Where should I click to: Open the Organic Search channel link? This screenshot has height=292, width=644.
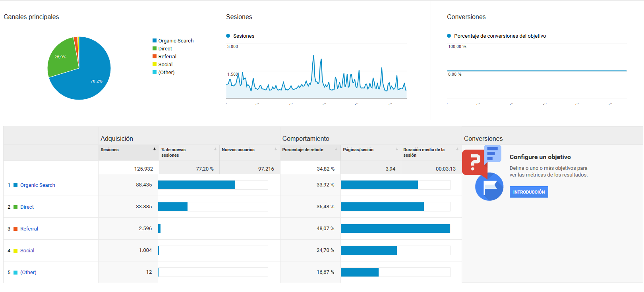click(38, 185)
